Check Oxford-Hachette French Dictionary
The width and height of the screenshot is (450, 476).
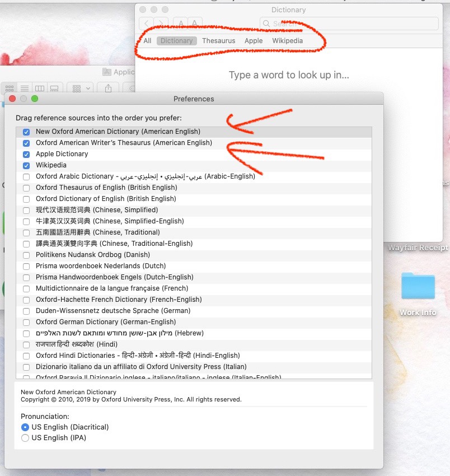coord(26,300)
